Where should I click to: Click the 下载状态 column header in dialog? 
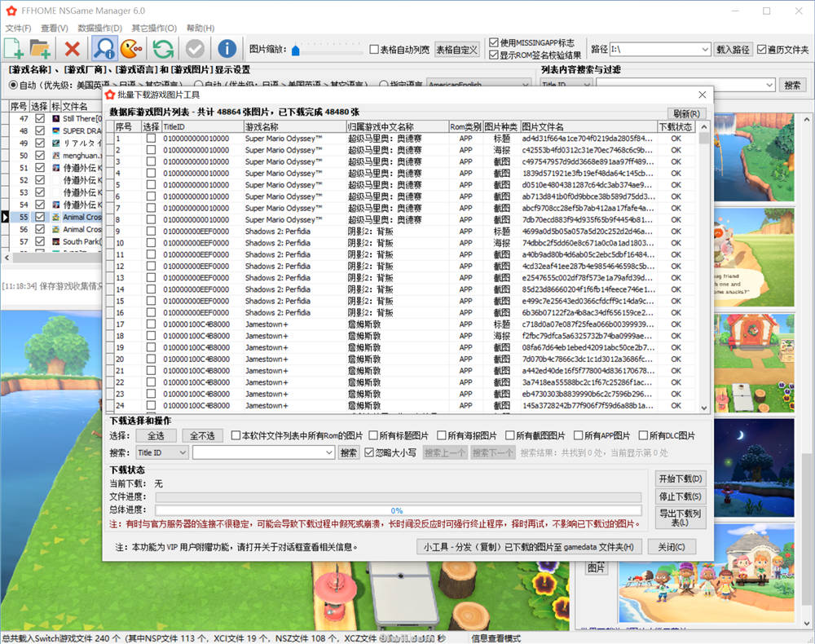coord(676,127)
